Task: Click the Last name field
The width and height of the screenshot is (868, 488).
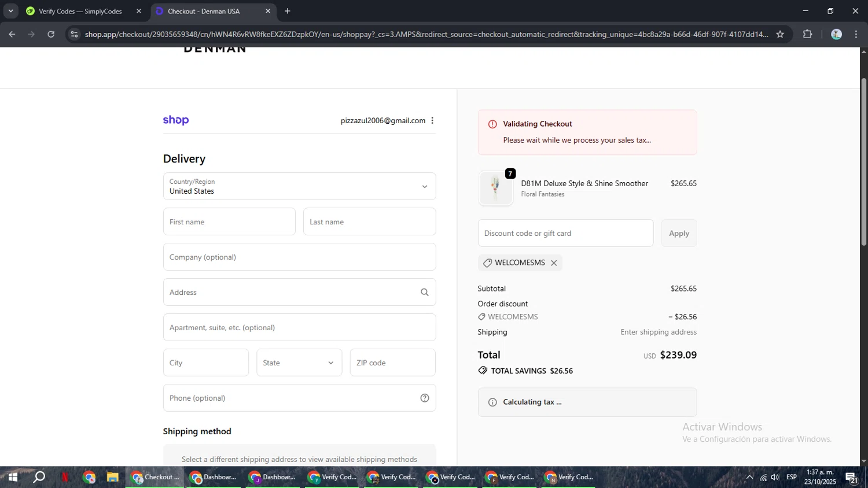Action: pos(369,221)
